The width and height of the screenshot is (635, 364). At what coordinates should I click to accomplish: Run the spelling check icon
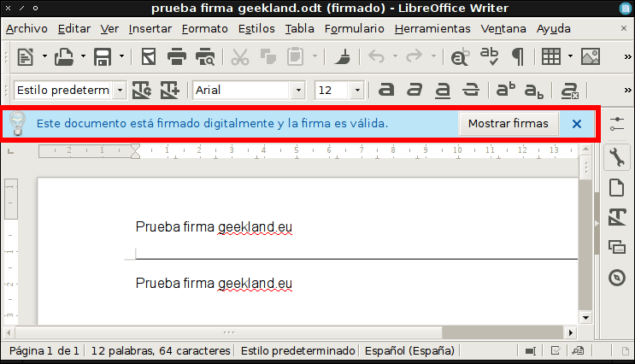489,56
